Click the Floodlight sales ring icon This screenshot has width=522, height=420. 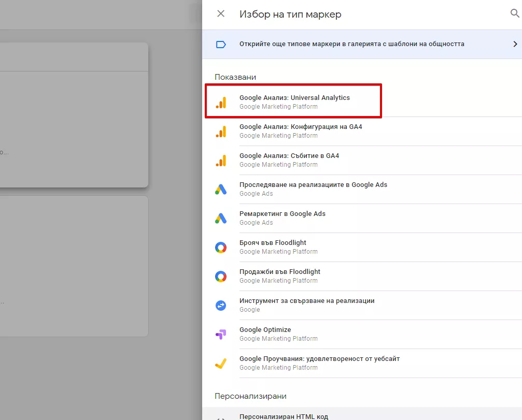[x=221, y=277]
